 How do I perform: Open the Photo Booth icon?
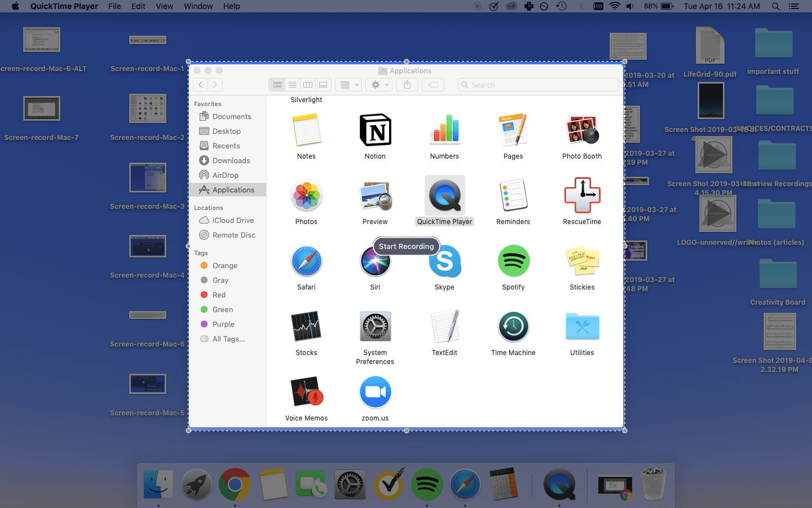pos(582,130)
